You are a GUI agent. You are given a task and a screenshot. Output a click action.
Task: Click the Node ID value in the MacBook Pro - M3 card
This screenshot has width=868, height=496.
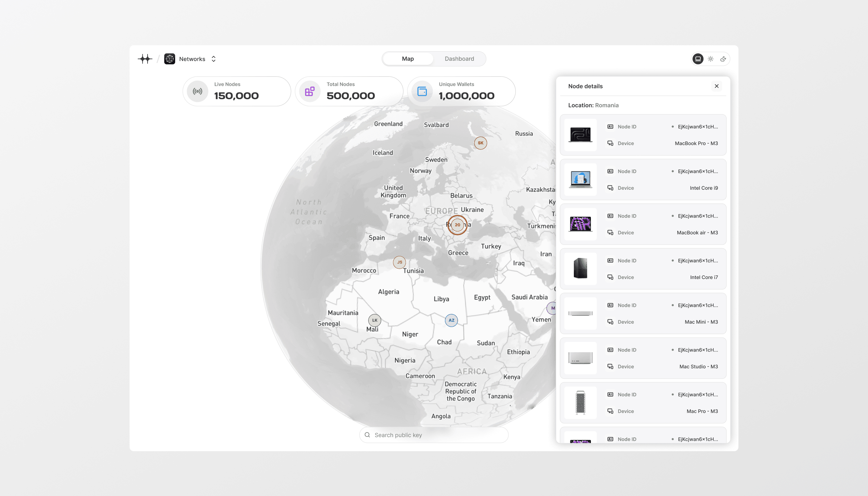pyautogui.click(x=698, y=127)
